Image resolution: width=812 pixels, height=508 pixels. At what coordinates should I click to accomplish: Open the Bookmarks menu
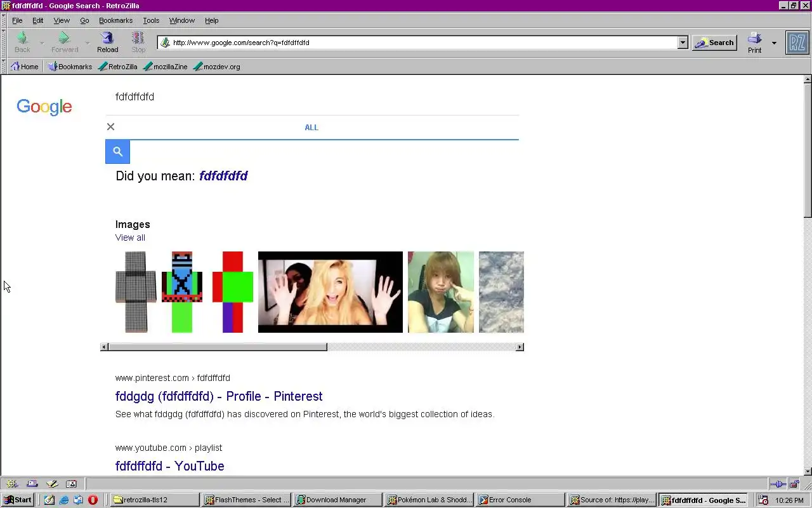tap(115, 20)
